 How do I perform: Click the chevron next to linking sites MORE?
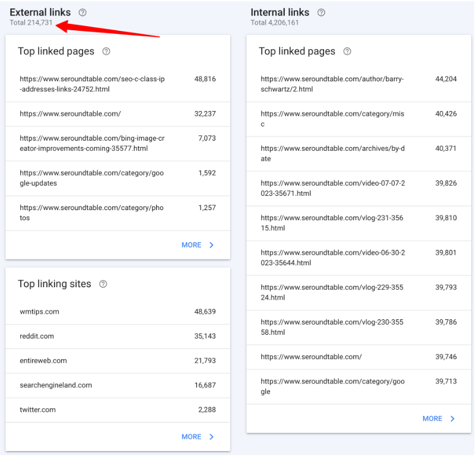pyautogui.click(x=212, y=437)
